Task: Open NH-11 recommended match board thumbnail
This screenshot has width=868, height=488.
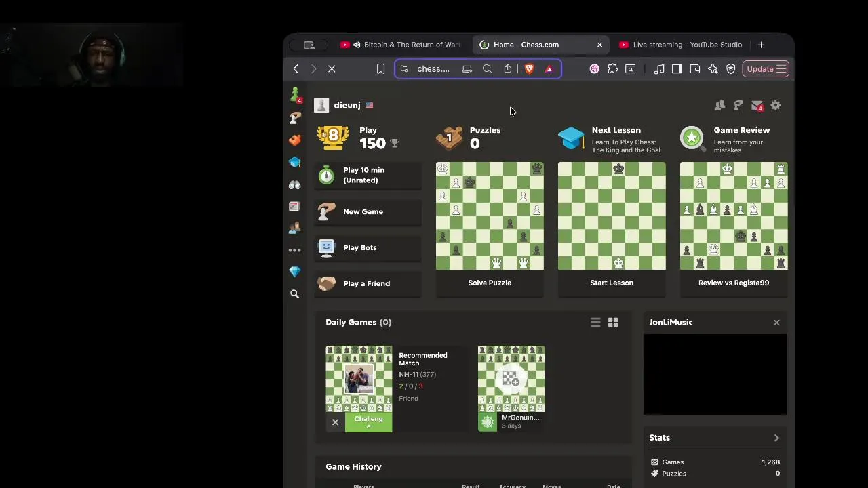Action: point(359,379)
